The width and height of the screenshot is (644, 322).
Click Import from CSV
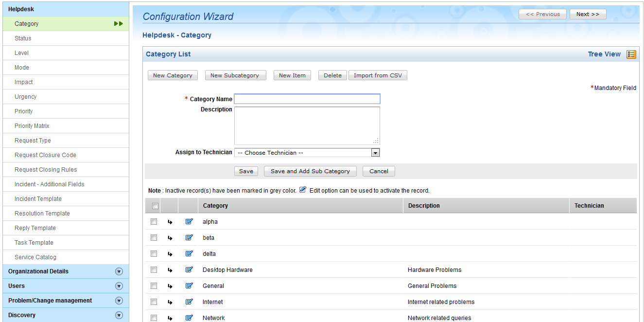(x=378, y=75)
